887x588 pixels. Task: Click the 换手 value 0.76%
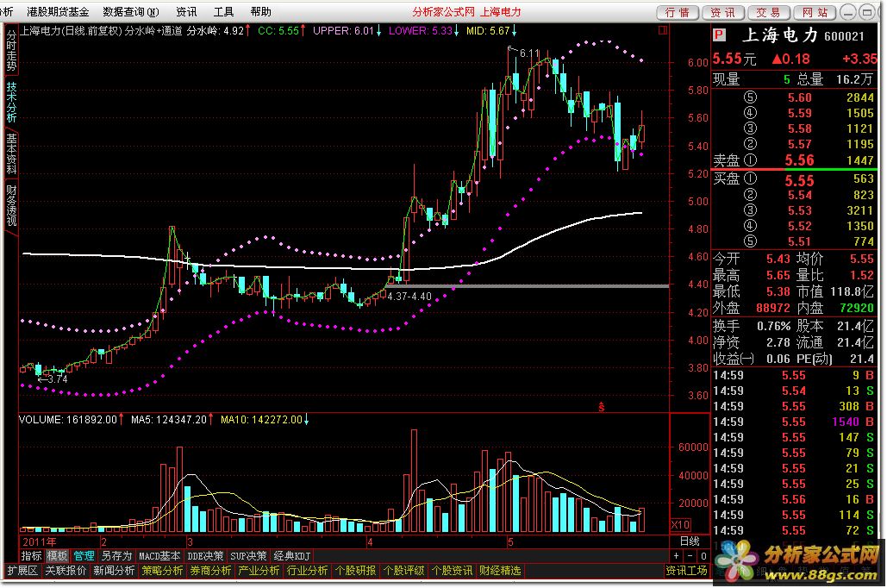773,326
